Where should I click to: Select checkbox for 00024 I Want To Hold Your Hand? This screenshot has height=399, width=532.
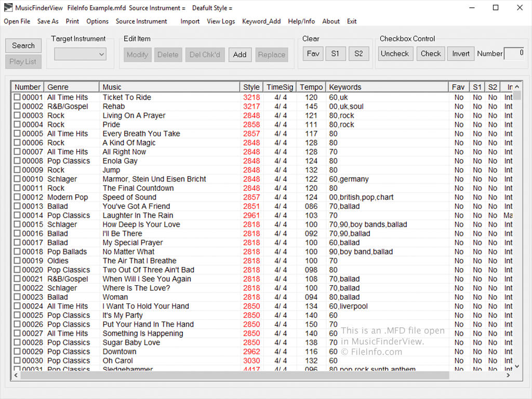(x=17, y=306)
